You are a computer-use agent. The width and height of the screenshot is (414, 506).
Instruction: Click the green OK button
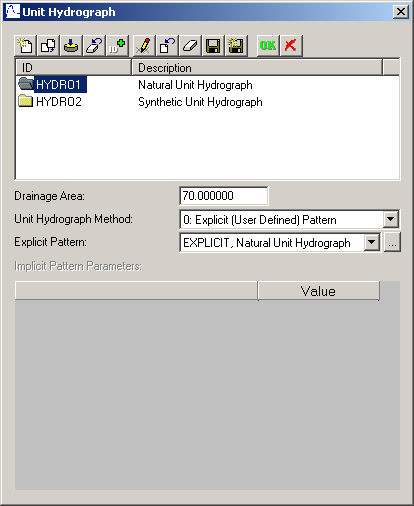click(268, 45)
